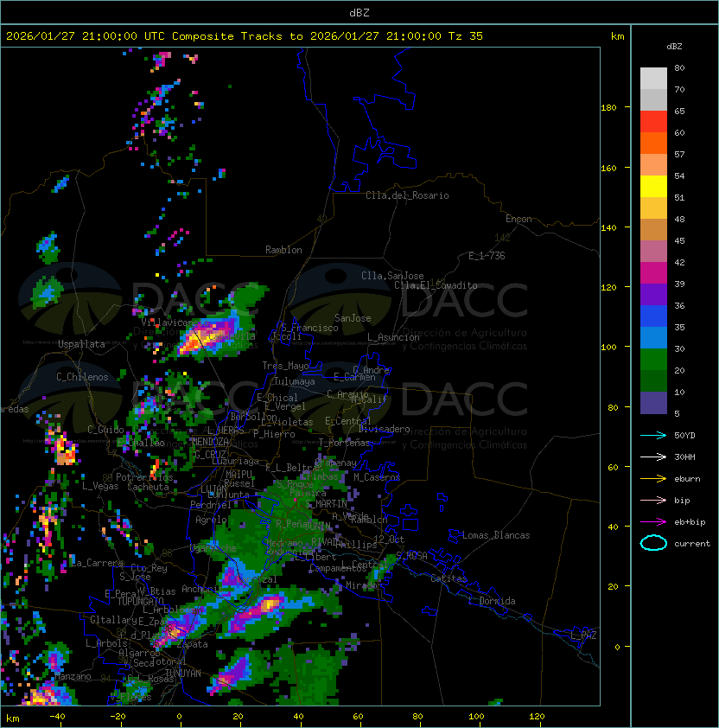
Task: Click the white 30HM arrow symbol in legend
Action: (653, 457)
